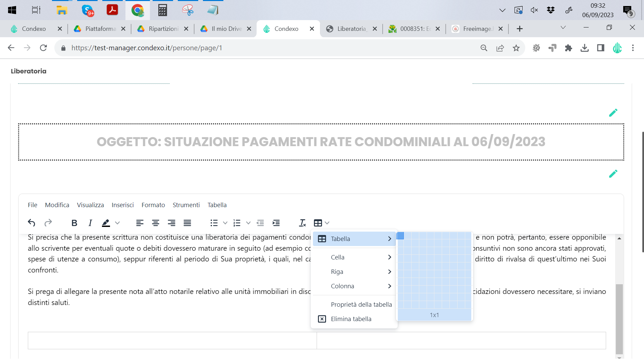Open browser downloads
644x362 pixels.
tap(585, 48)
